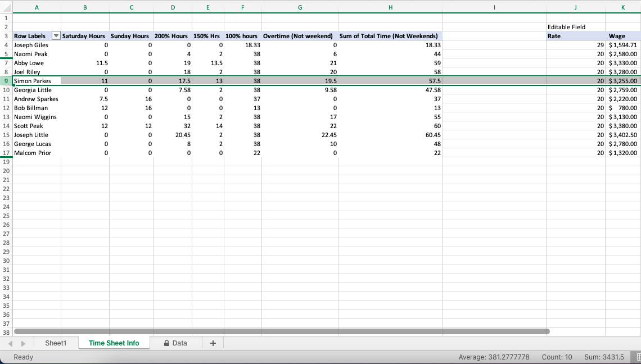Click the normal view icon in status bar
Screen dimensions: 641x364
pyautogui.click(x=638, y=357)
